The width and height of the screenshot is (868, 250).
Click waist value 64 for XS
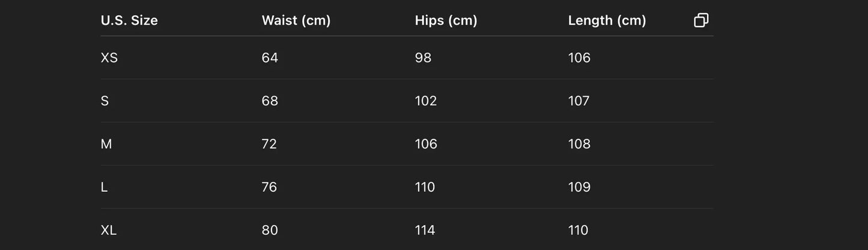click(x=270, y=58)
